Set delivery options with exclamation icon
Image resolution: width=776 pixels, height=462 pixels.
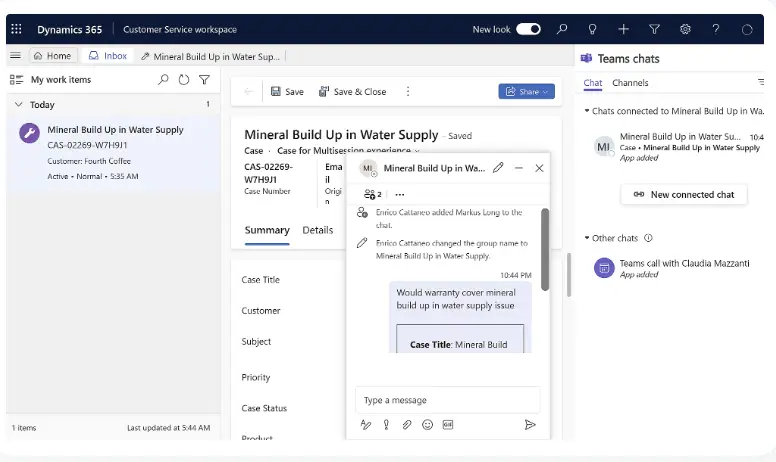coord(386,424)
